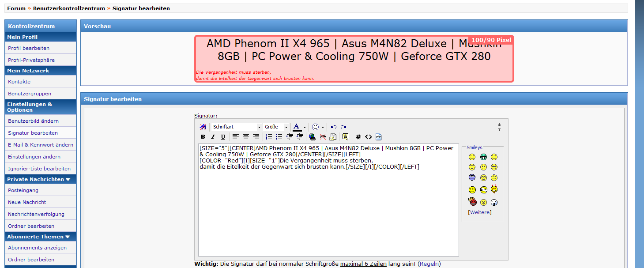Insert the red devil-horned smiley
The image size is (644, 268).
click(494, 189)
